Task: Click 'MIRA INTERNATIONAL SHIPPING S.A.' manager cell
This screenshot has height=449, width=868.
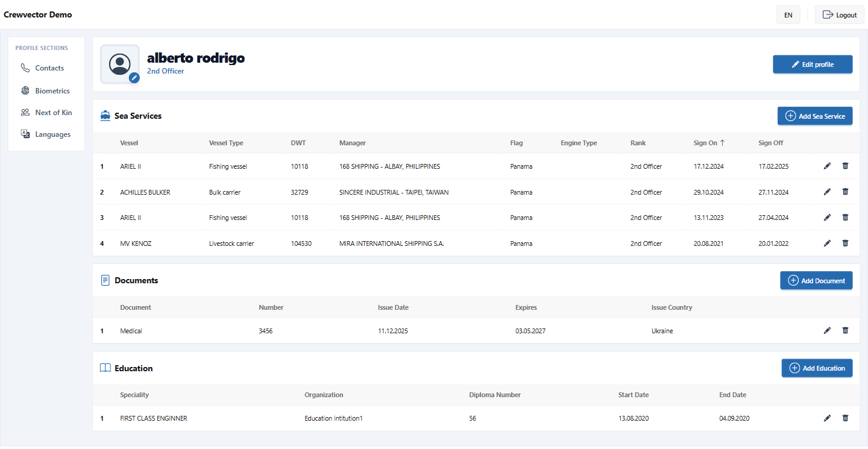Action: point(392,243)
